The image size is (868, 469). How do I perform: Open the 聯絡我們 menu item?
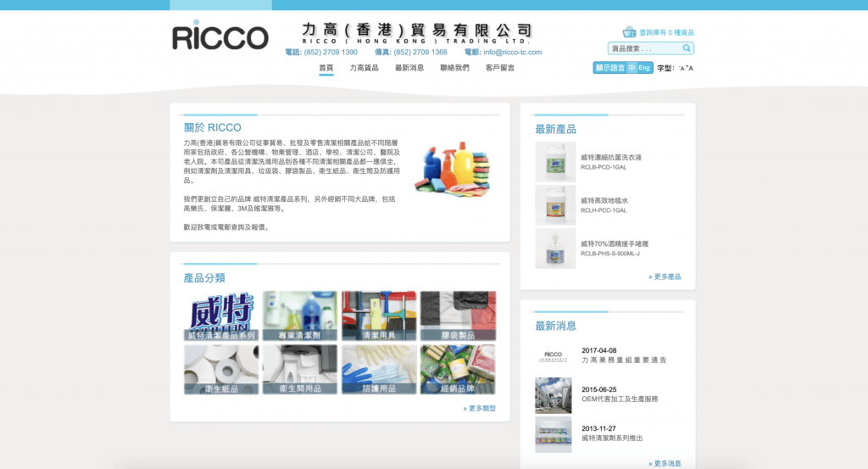(x=454, y=68)
